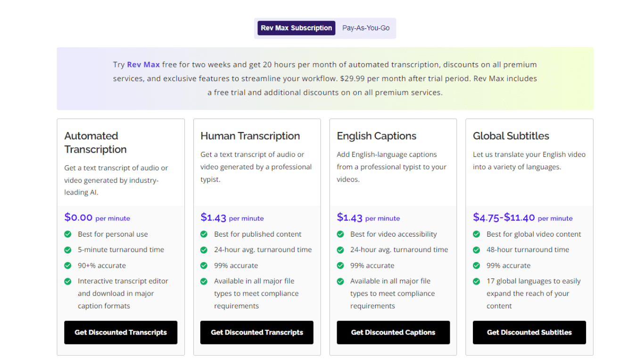
Task: Click checkmark beside Best for published content
Action: (204, 234)
